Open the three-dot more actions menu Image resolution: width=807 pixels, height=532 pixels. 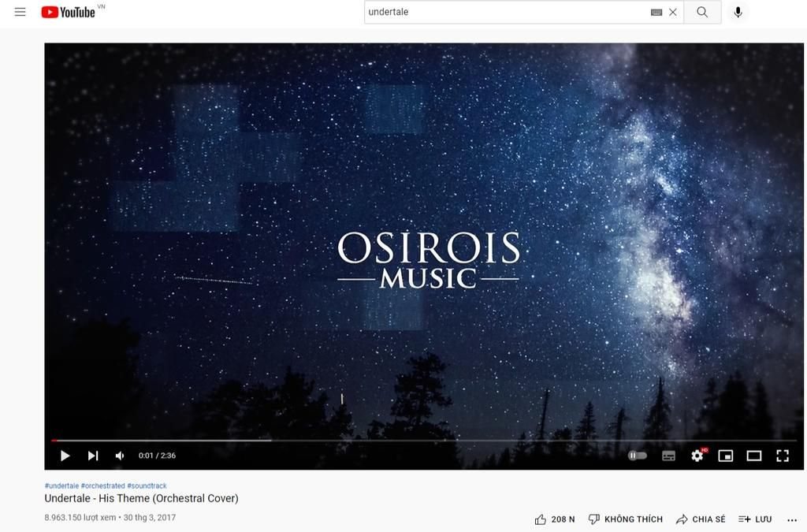pyautogui.click(x=792, y=520)
